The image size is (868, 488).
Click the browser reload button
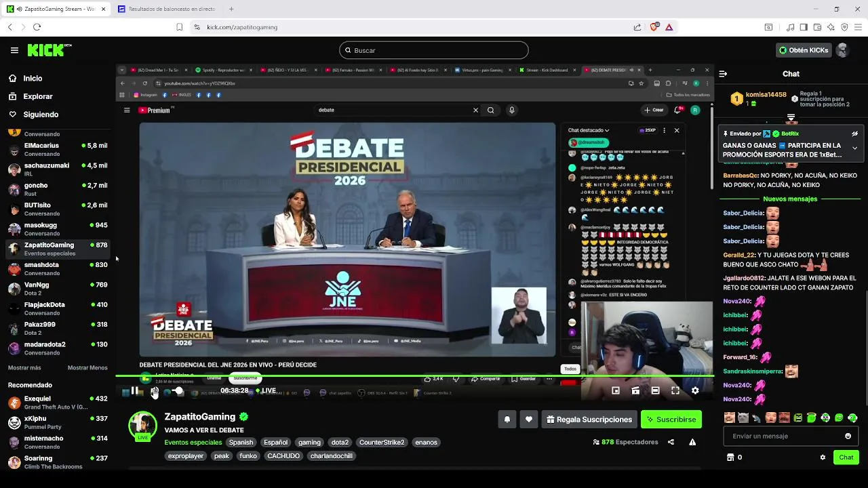[37, 27]
